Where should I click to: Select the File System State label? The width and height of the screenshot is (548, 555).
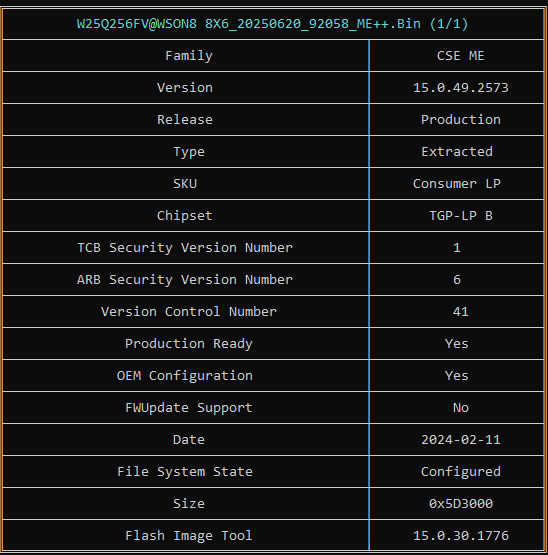pos(185,472)
